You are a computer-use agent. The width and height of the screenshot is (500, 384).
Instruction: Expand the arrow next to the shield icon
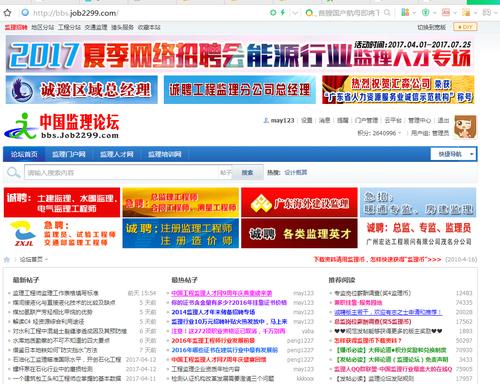(434, 13)
